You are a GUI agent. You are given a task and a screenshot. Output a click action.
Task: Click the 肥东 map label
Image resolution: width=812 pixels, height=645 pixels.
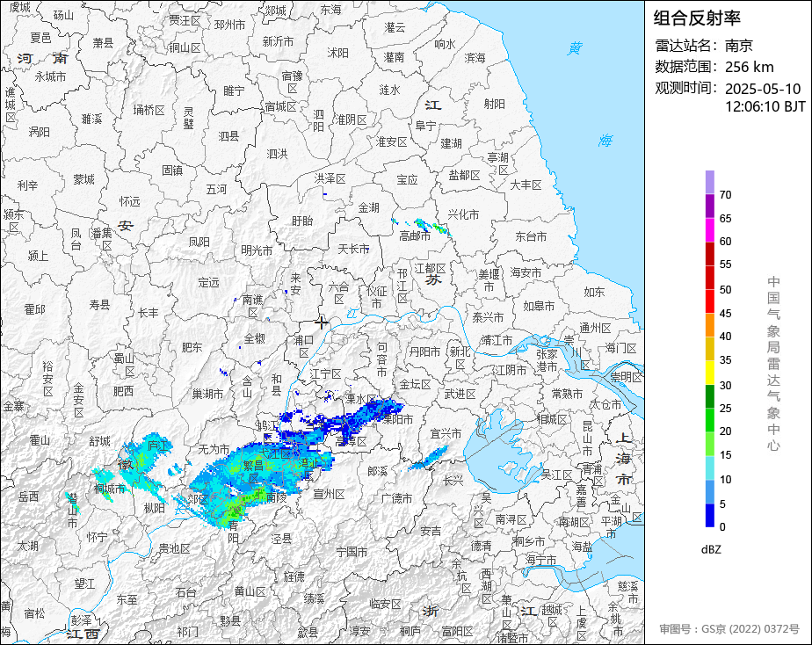point(192,347)
